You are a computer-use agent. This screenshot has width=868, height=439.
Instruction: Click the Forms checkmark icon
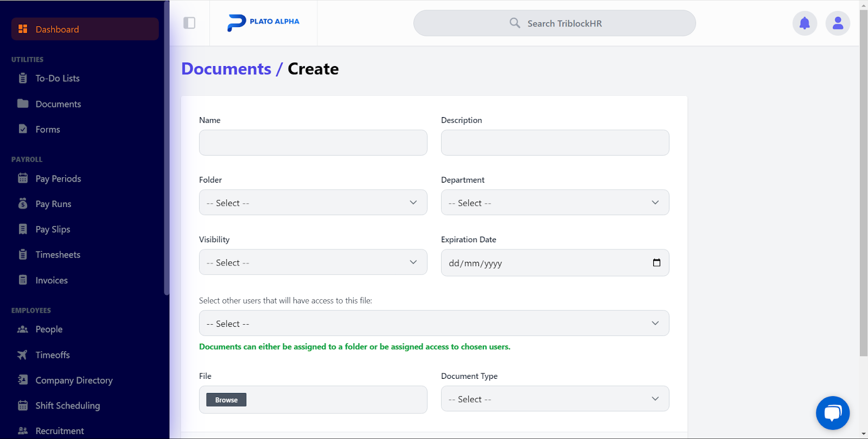23,129
